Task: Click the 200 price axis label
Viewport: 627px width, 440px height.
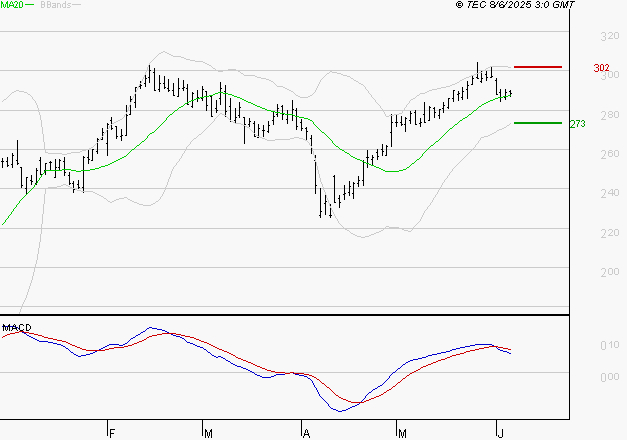Action: [x=610, y=272]
